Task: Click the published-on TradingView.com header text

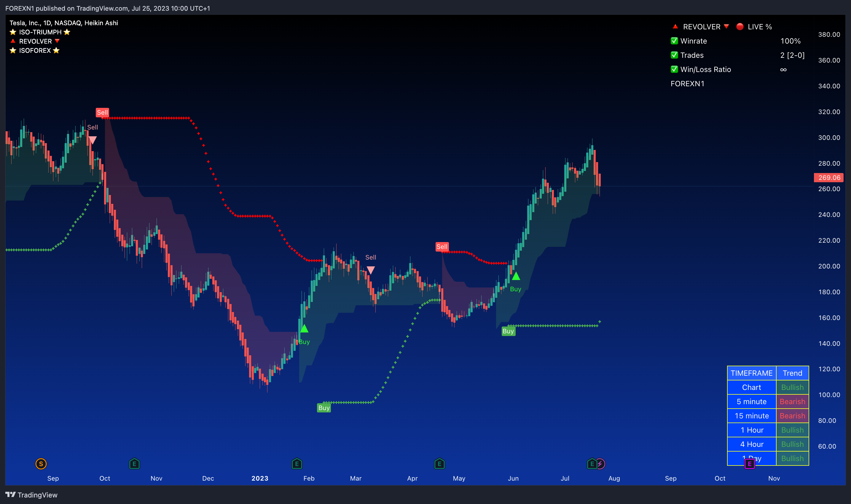Action: [107, 8]
